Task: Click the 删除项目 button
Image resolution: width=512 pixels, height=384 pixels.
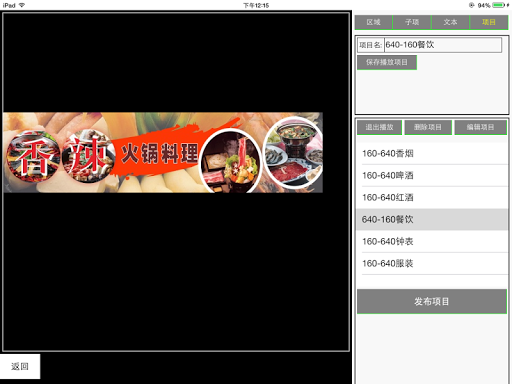Action: [x=428, y=127]
